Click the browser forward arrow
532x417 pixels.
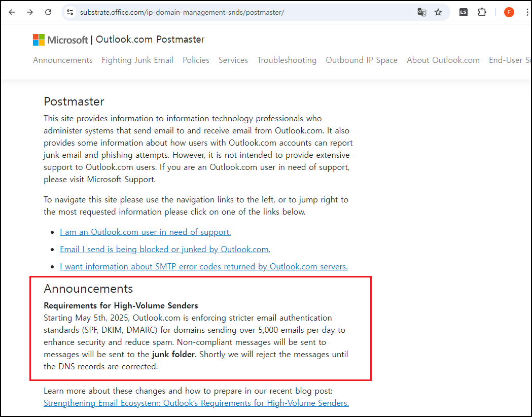[x=30, y=12]
